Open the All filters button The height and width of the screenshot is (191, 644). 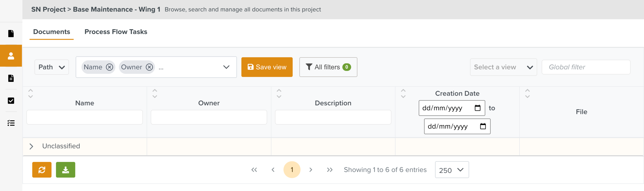pyautogui.click(x=328, y=67)
